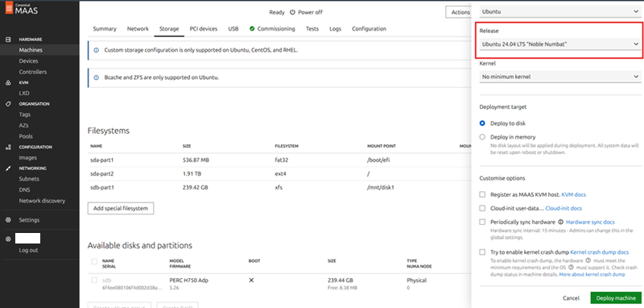Click the X boot marker for sdb
Screen dimensions: 644x308
point(251,280)
